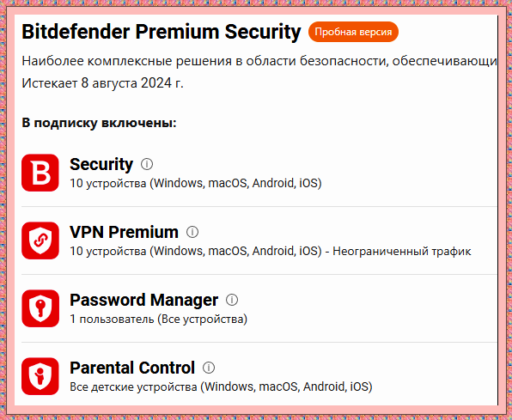Screen dimensions: 512x420
Task: Click the red Bitdefender Security B icon
Action: click(x=40, y=173)
